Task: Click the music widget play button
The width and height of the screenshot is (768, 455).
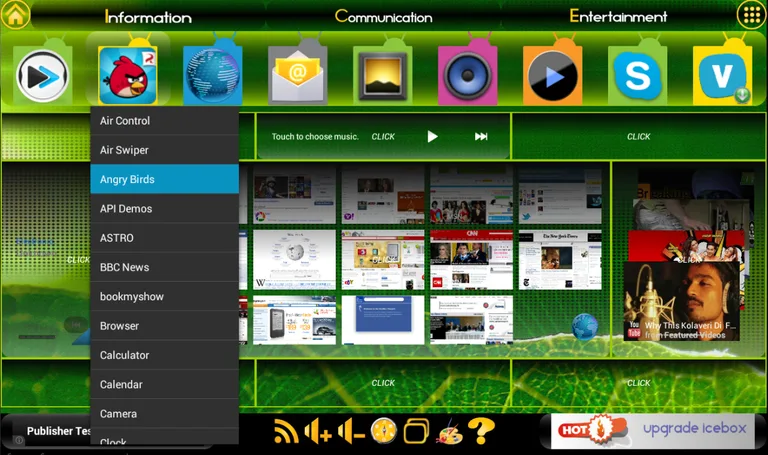Action: coord(432,137)
